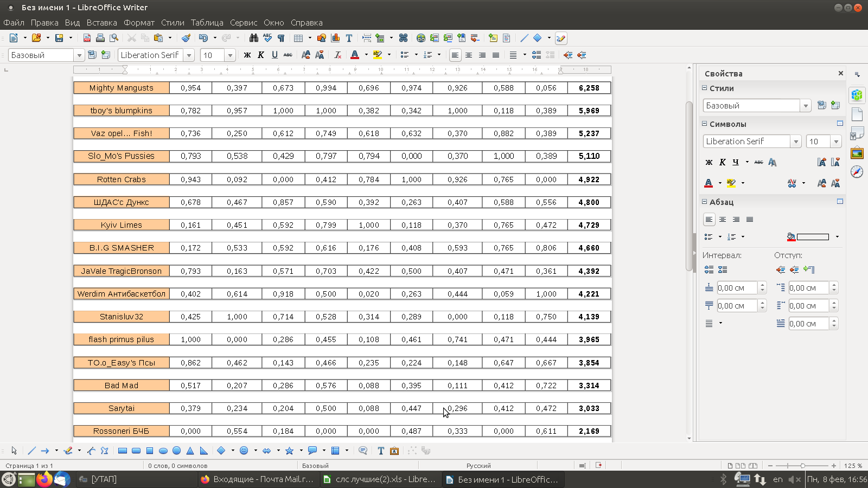
Task: Toggle formatting marks pilcrow icon
Action: click(x=281, y=38)
